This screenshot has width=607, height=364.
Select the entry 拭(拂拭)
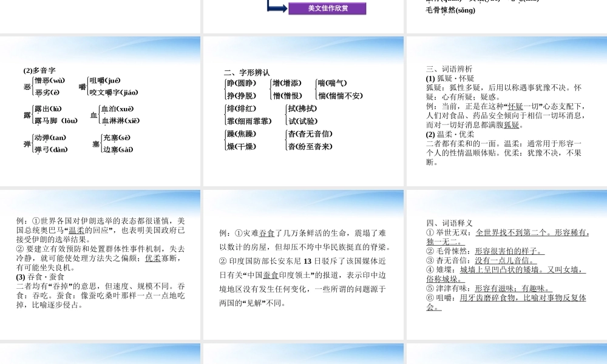302,109
